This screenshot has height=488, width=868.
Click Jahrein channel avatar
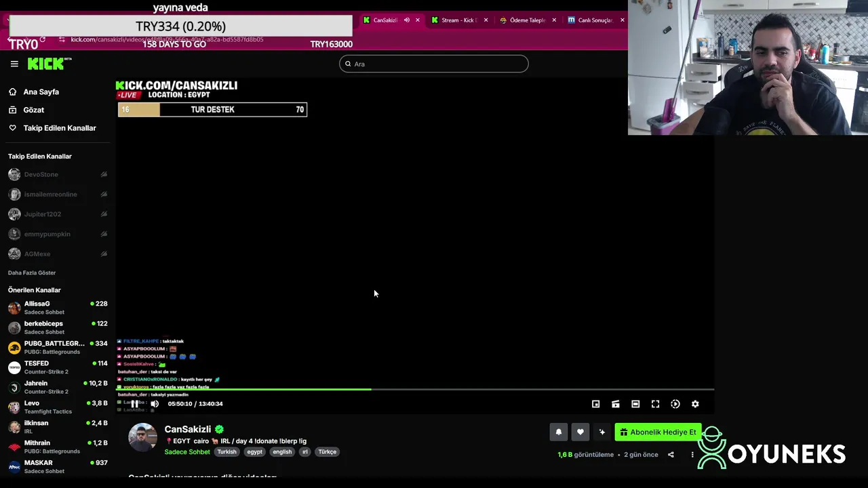14,387
